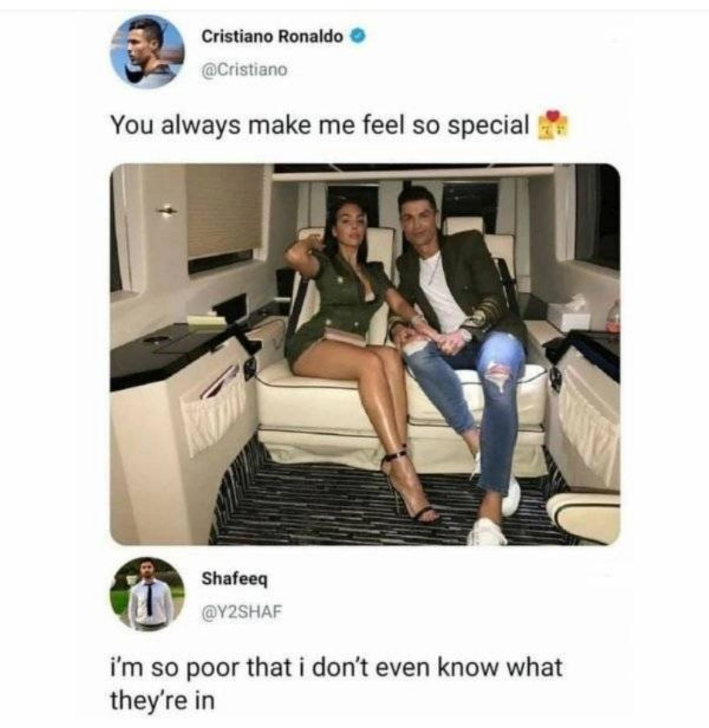709x728 pixels.
Task: Click the black side table in the photo
Action: point(181,352)
